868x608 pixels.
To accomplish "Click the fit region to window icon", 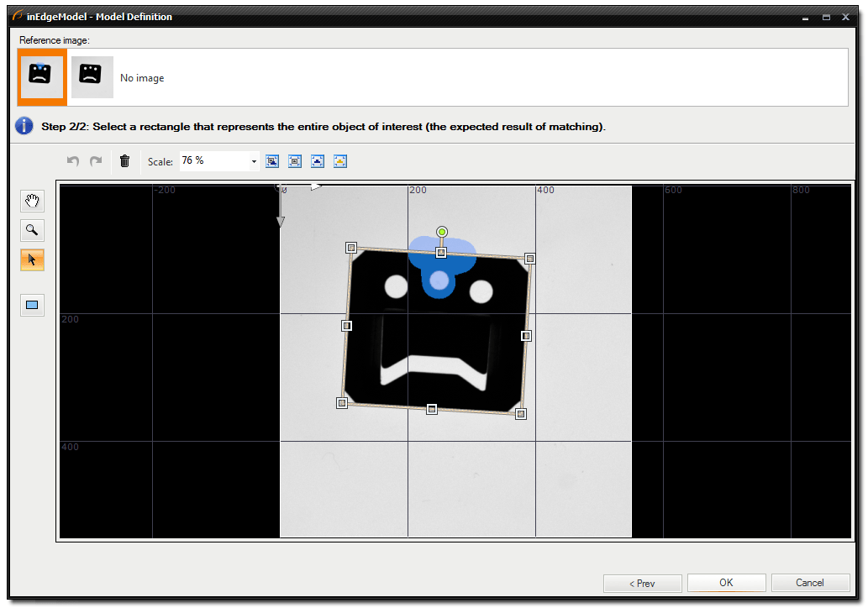I will pyautogui.click(x=318, y=160).
